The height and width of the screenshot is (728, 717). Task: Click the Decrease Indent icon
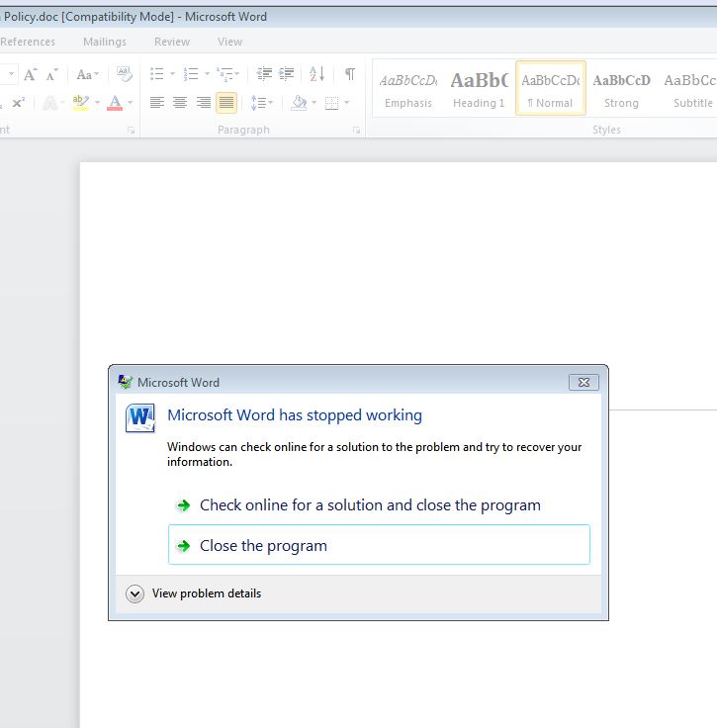pos(264,74)
